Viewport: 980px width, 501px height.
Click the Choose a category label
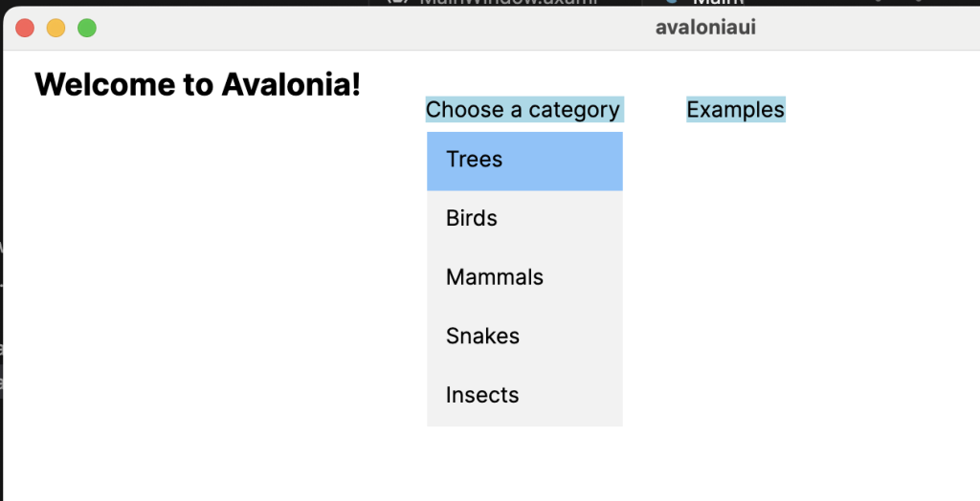pyautogui.click(x=523, y=110)
